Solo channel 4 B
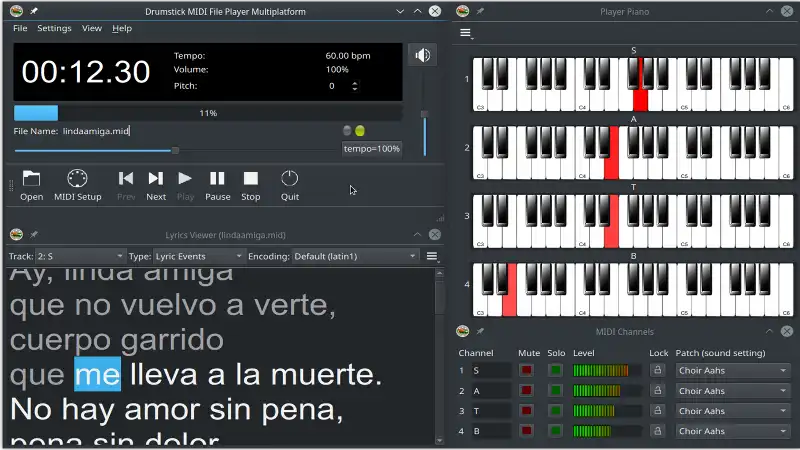 (556, 431)
